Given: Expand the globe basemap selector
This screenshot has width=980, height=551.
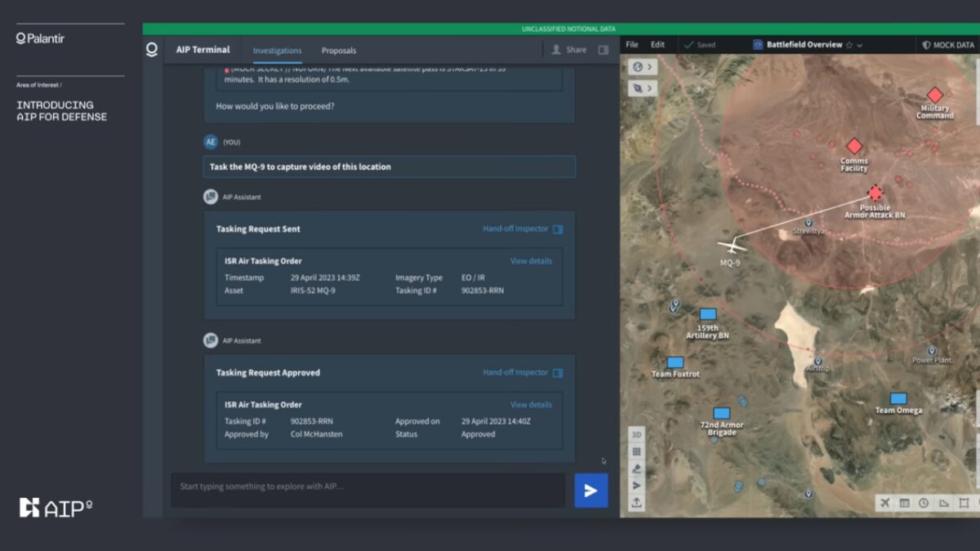Looking at the screenshot, I should 643,67.
